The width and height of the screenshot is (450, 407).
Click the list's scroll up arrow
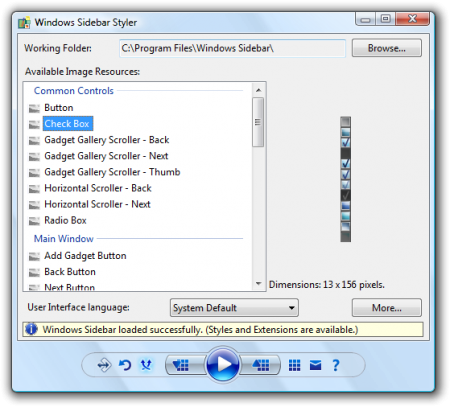click(x=258, y=90)
